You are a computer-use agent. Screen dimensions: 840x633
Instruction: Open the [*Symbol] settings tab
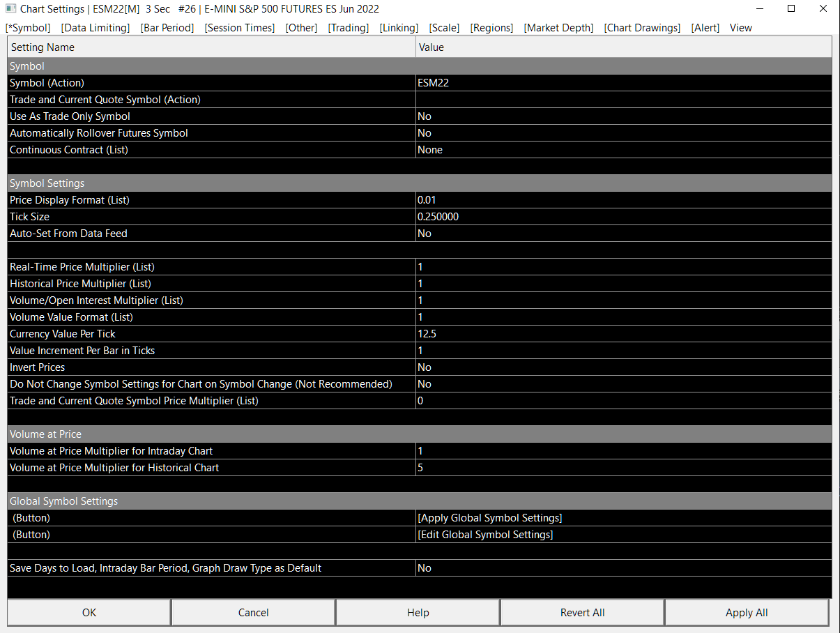coord(28,28)
